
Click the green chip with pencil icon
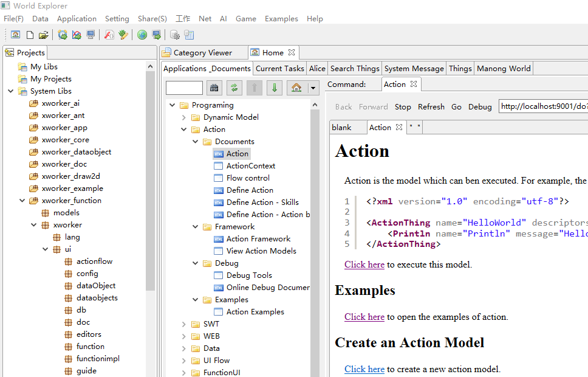tap(123, 35)
